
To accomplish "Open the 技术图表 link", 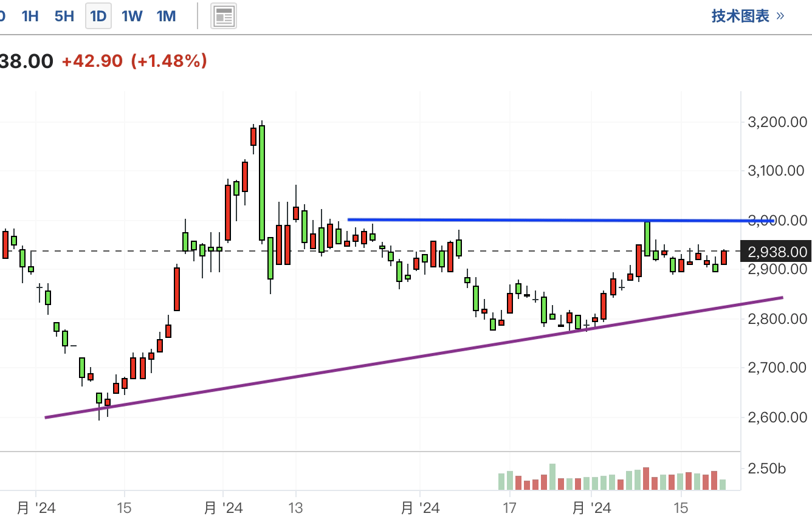I will point(748,16).
